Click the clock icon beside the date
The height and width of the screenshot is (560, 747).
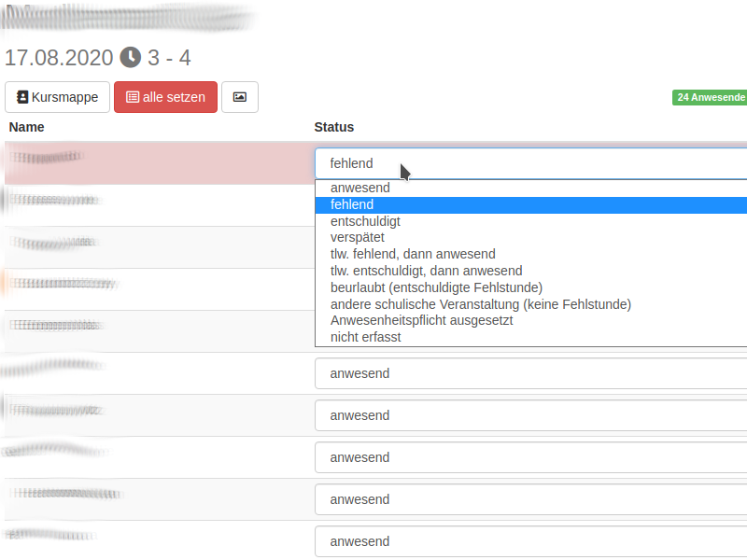pyautogui.click(x=131, y=57)
